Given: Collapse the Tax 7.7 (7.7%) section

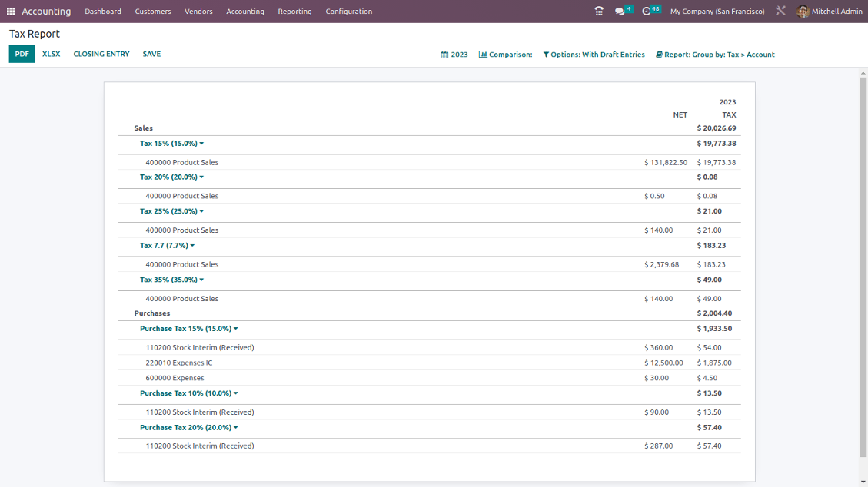Looking at the screenshot, I should coord(167,246).
